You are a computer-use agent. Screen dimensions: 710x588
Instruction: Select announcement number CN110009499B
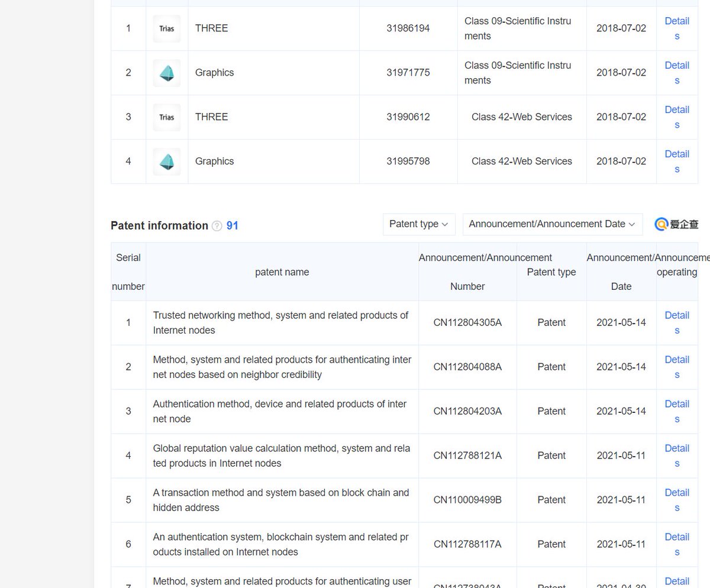coord(467,500)
